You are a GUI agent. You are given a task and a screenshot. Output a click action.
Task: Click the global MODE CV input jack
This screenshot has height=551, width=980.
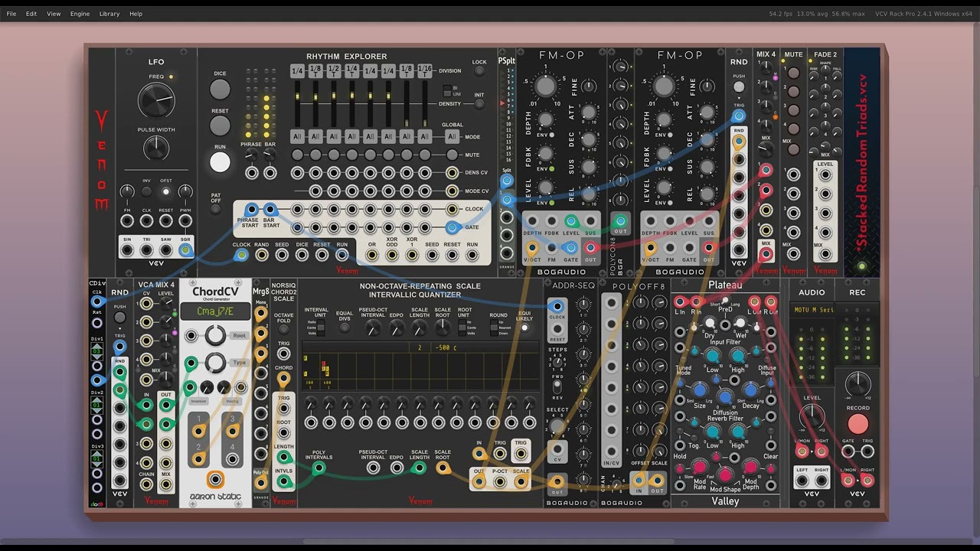pos(452,191)
